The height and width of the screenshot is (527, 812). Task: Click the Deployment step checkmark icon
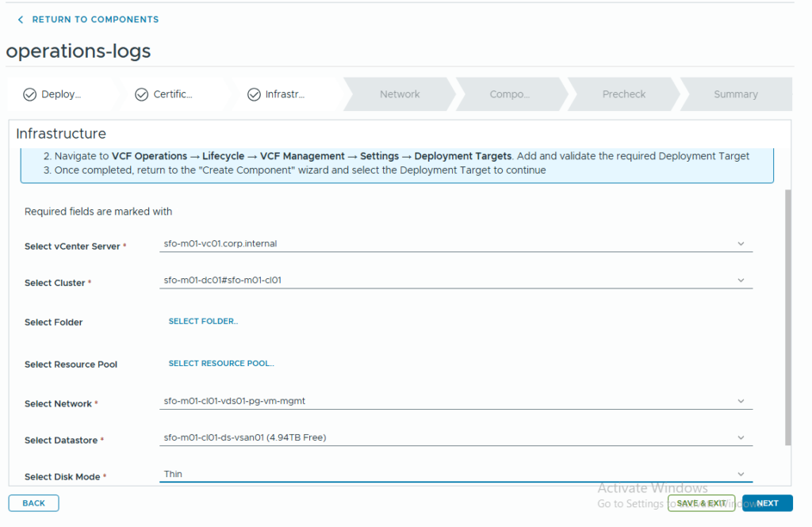coord(29,94)
